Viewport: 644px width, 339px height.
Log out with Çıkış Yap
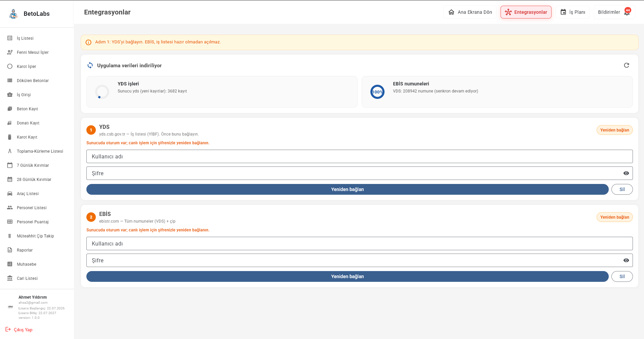[19, 330]
